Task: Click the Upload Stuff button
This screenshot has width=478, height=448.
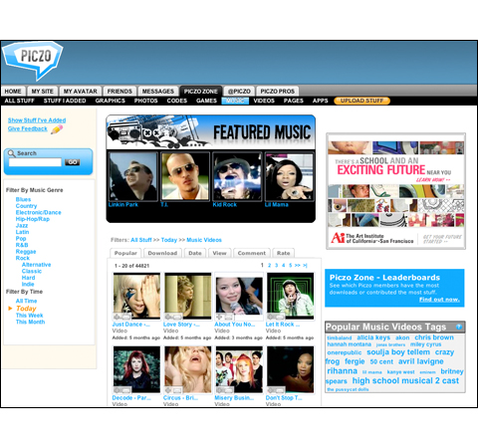Action: pyautogui.click(x=361, y=101)
